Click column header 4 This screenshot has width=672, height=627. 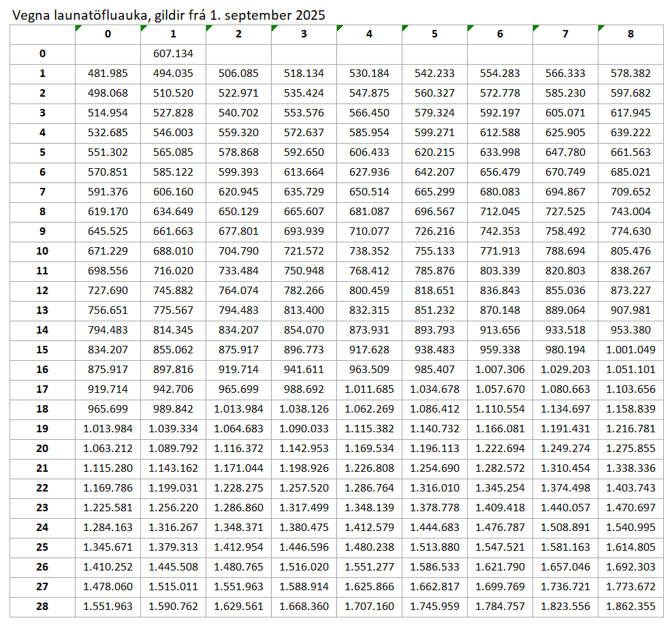click(370, 34)
